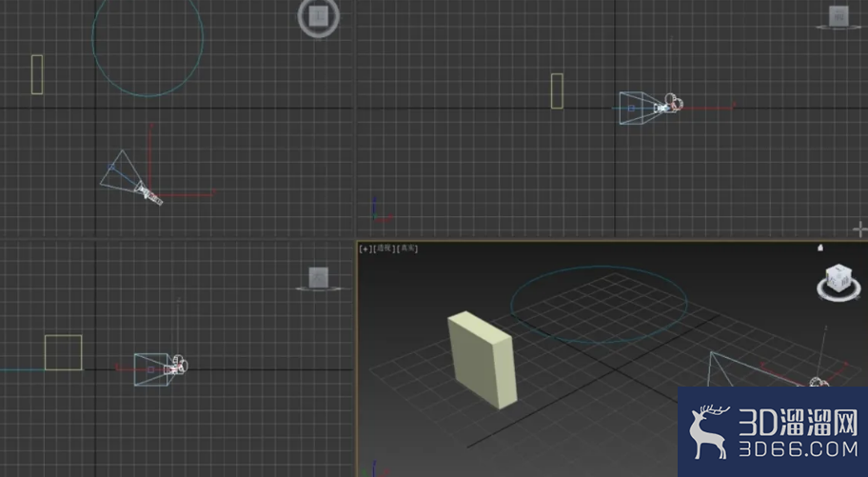Click the ViewCube in the perspective viewport
Screen dimensions: 868x477
[838, 282]
